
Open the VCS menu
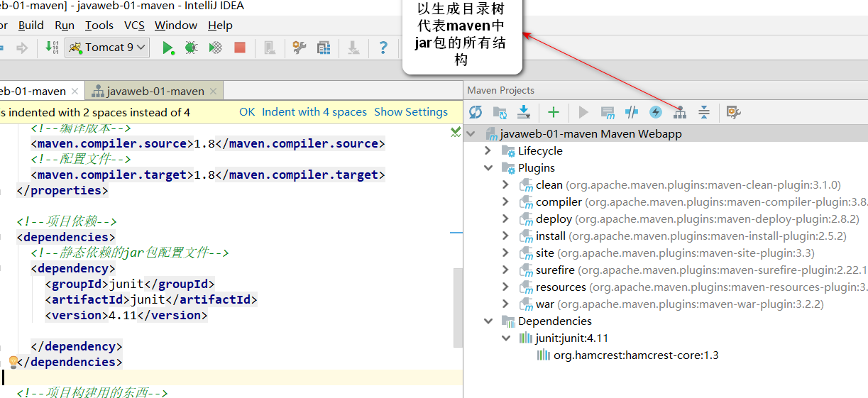tap(134, 25)
